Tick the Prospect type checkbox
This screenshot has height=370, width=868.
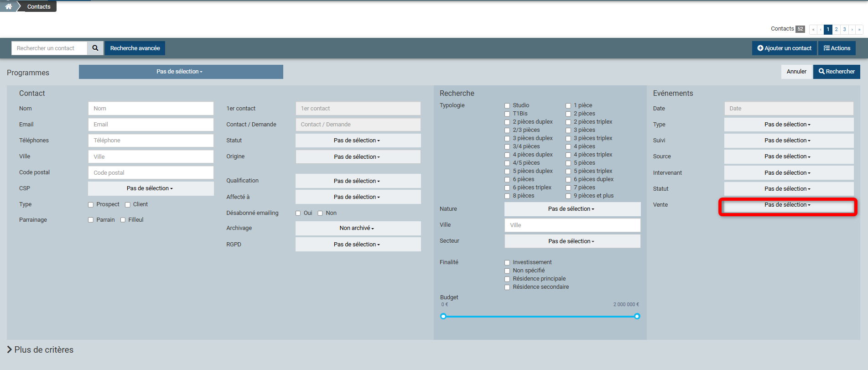91,205
